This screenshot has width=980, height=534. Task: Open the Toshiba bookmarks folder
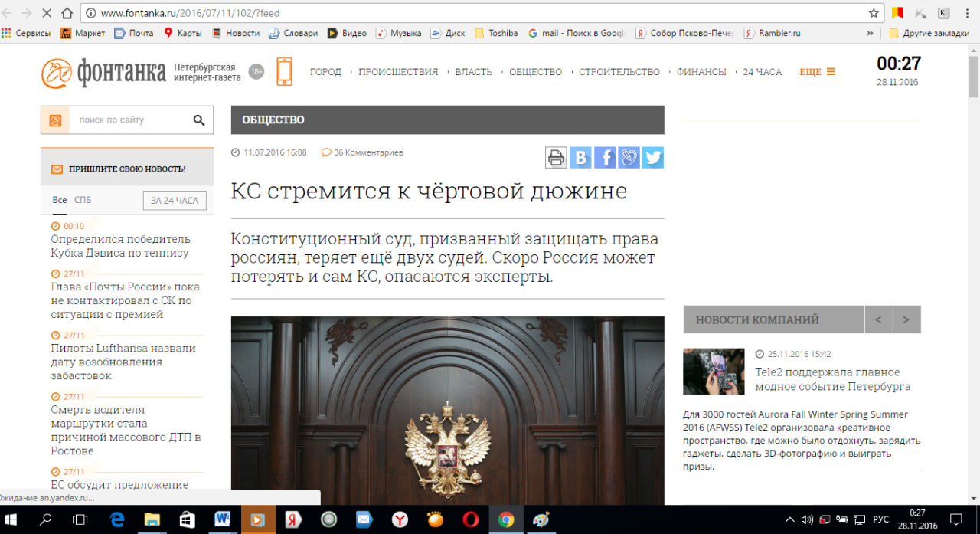(496, 33)
